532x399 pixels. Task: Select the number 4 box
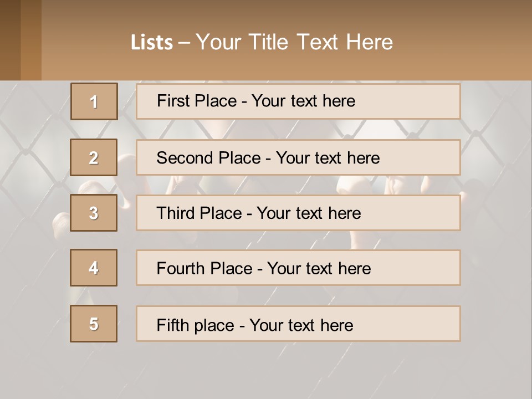[x=94, y=268]
